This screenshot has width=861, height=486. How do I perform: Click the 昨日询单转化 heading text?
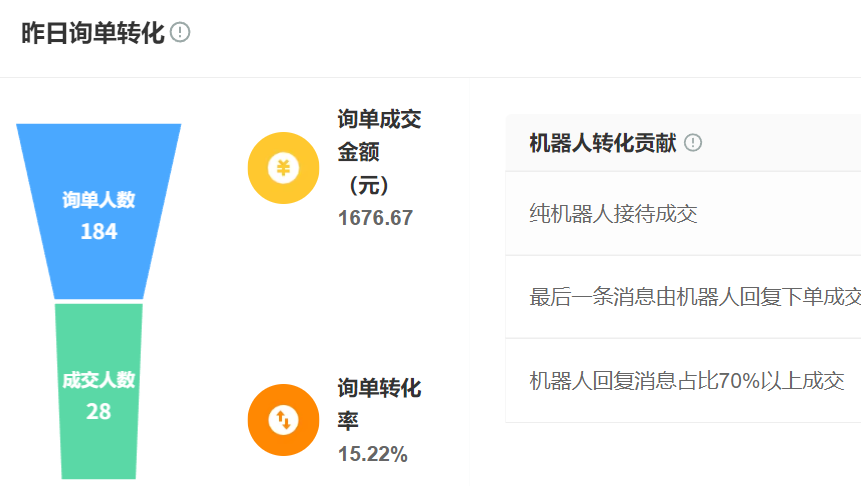click(x=92, y=33)
